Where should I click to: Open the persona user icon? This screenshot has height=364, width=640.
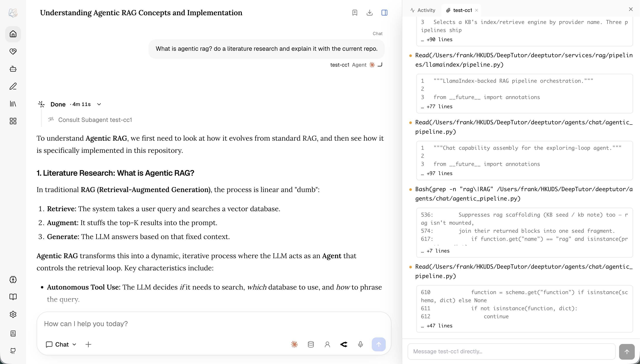[x=327, y=344]
